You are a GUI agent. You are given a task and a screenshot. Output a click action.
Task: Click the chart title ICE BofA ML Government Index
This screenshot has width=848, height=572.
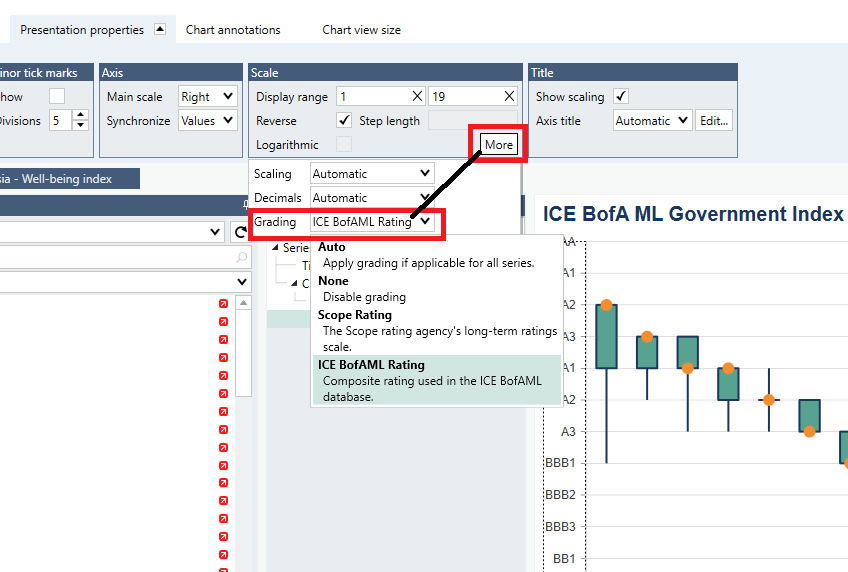pos(693,214)
